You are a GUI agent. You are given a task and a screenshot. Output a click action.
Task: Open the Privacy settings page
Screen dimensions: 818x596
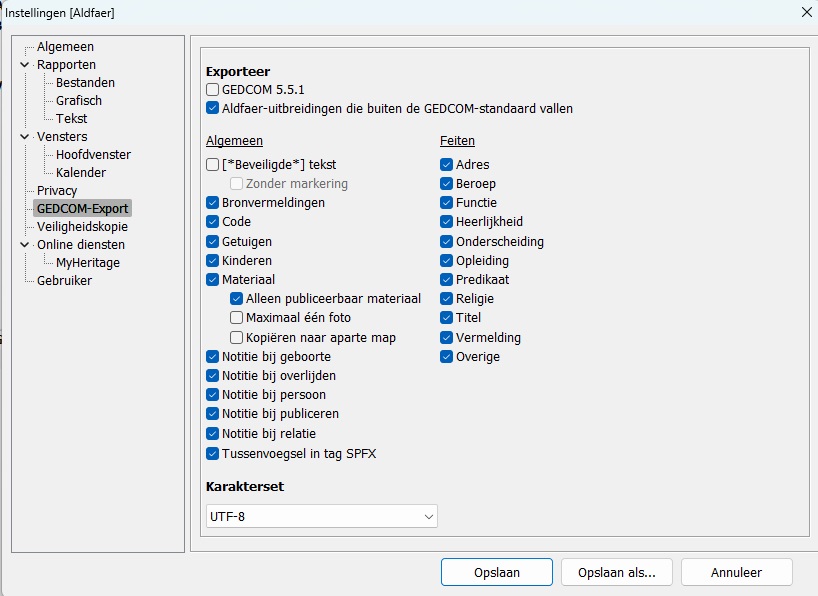[x=57, y=191]
